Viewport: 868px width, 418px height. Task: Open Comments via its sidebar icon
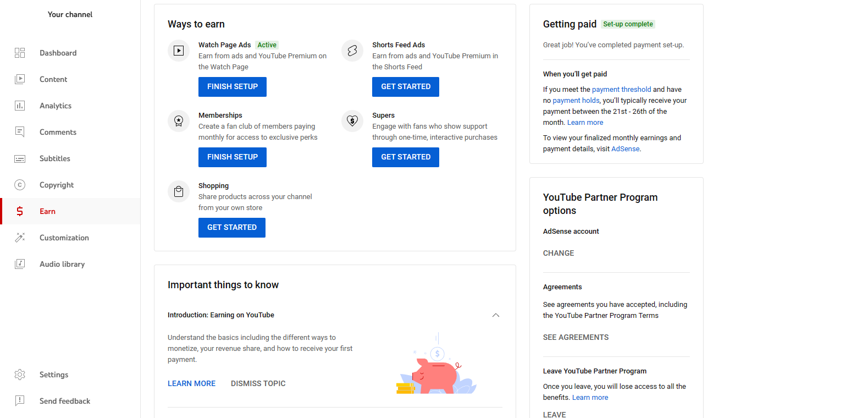click(20, 132)
